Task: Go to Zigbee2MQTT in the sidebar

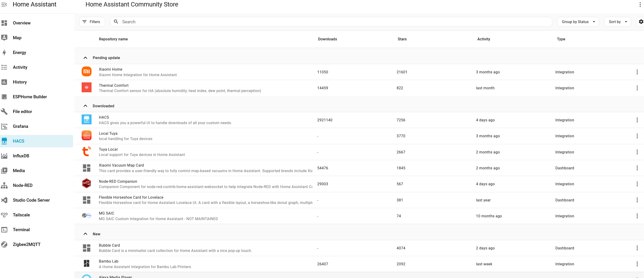Action: point(27,245)
